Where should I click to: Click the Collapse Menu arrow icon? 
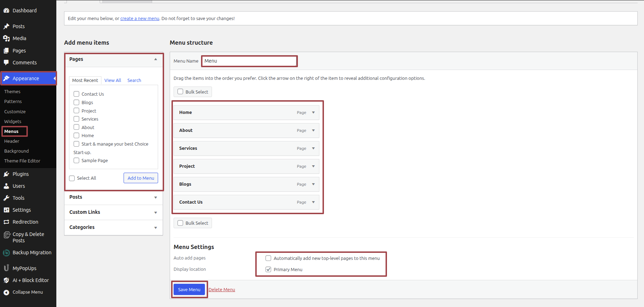click(6, 292)
